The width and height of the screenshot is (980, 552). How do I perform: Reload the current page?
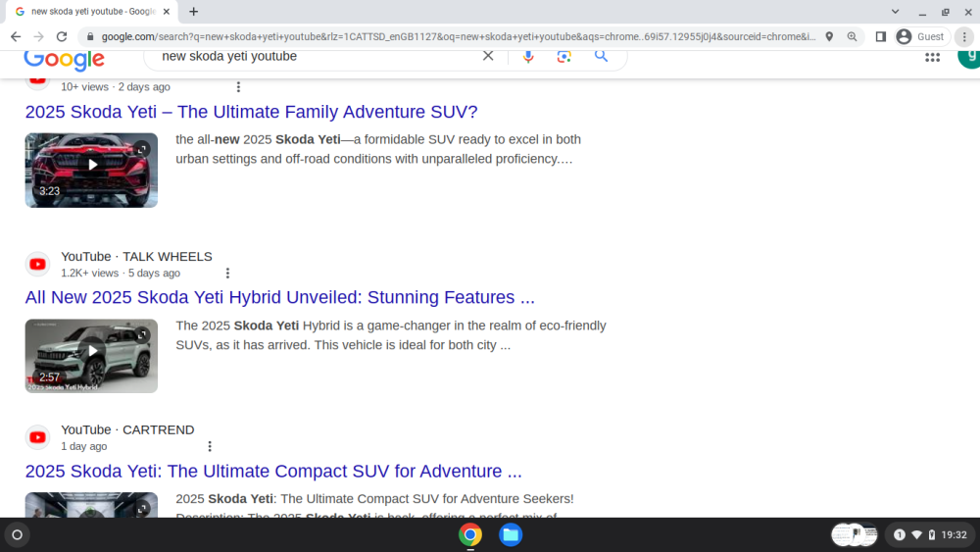[x=61, y=37]
